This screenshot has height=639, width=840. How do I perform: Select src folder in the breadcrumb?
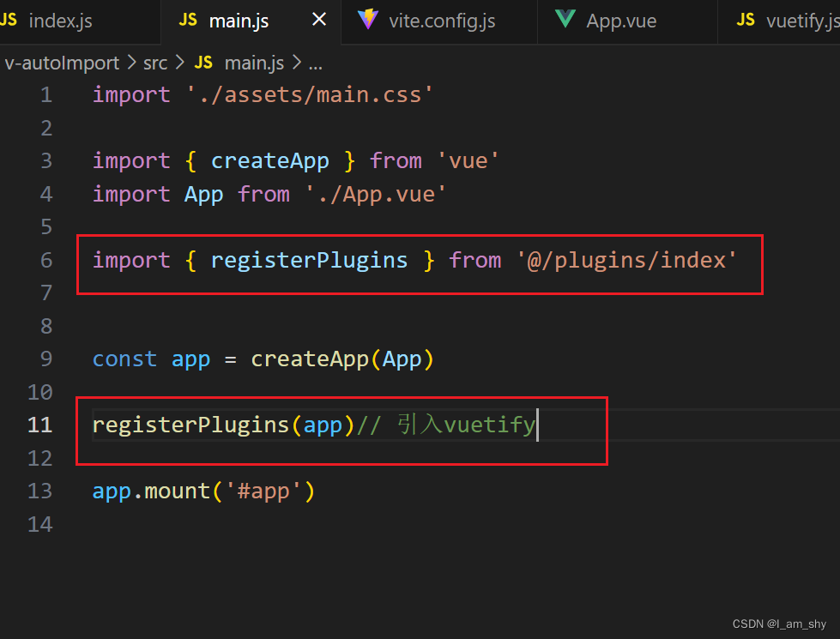tap(155, 63)
